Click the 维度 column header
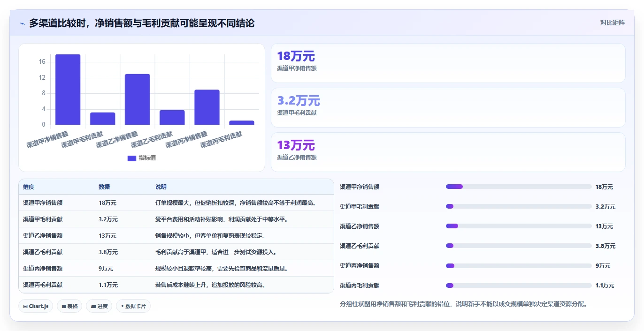644x331 pixels. click(x=29, y=187)
